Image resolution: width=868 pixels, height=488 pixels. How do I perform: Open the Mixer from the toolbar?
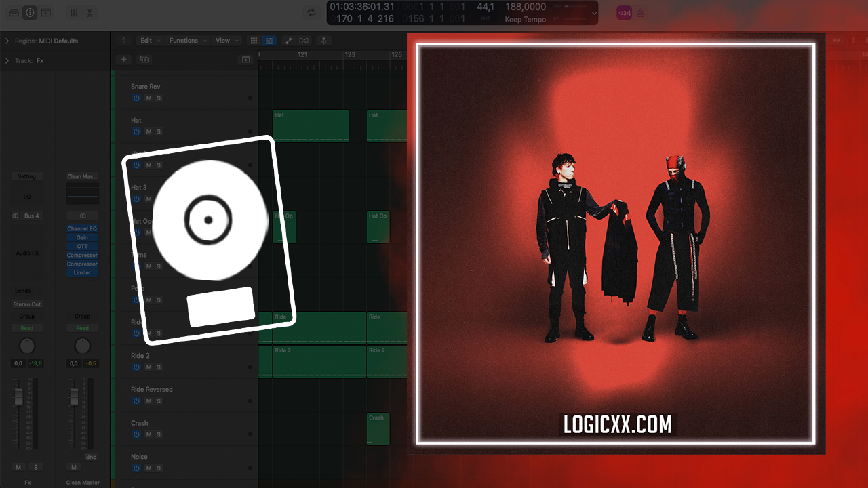click(74, 13)
